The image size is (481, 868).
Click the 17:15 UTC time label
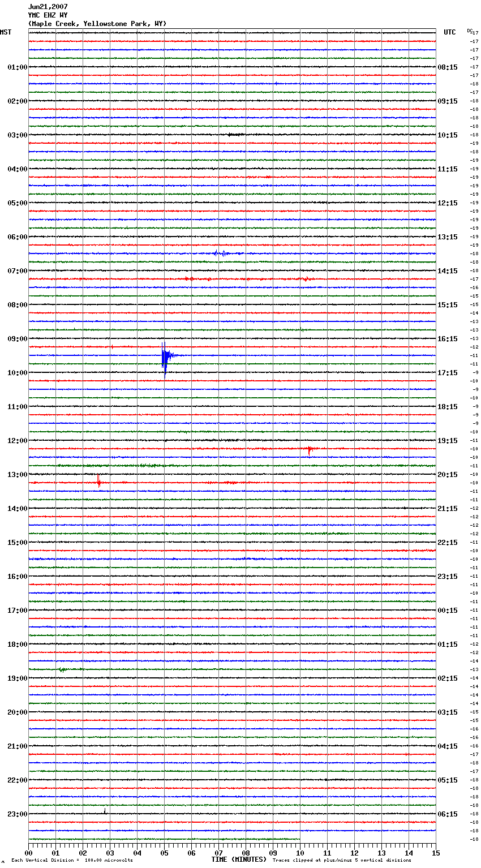[448, 373]
